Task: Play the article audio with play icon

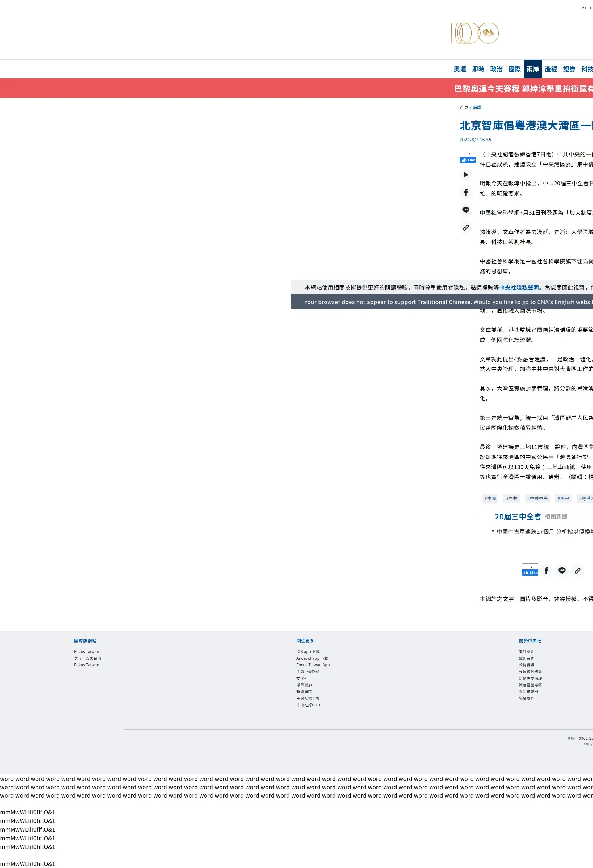Action: click(466, 175)
